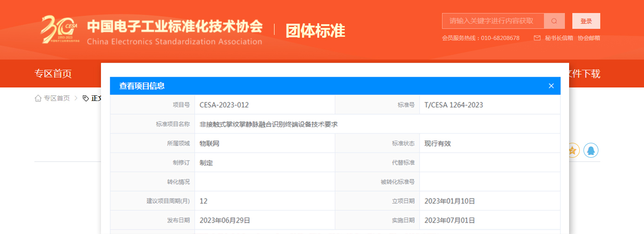Click the breadcrumb chevron separator arrow
Viewport: 644px width, 234px height.
[76, 98]
